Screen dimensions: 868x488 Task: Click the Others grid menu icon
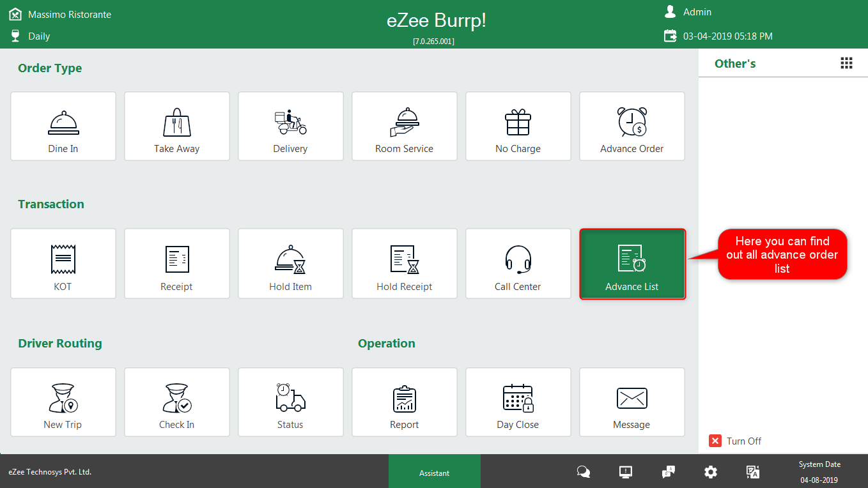846,63
